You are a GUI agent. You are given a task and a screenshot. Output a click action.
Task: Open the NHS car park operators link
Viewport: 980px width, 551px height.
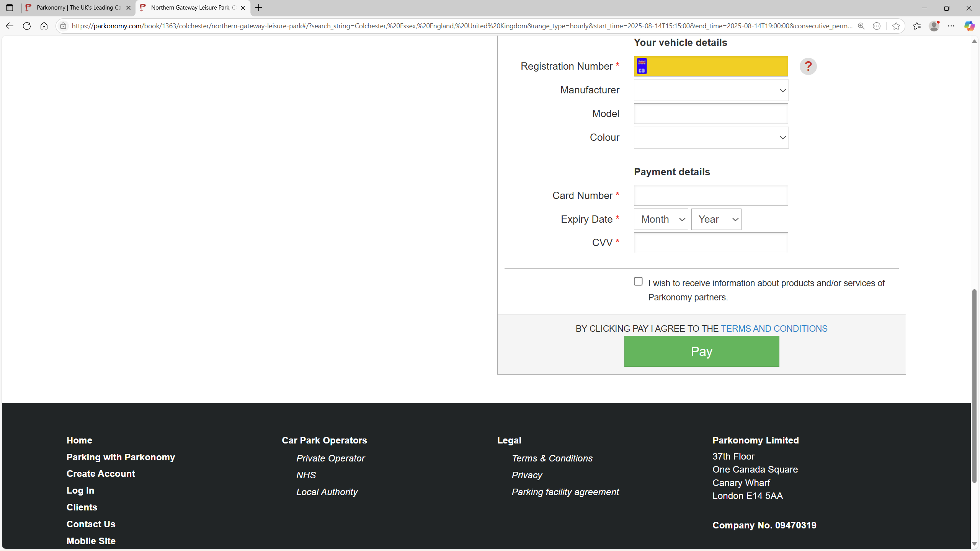coord(306,475)
